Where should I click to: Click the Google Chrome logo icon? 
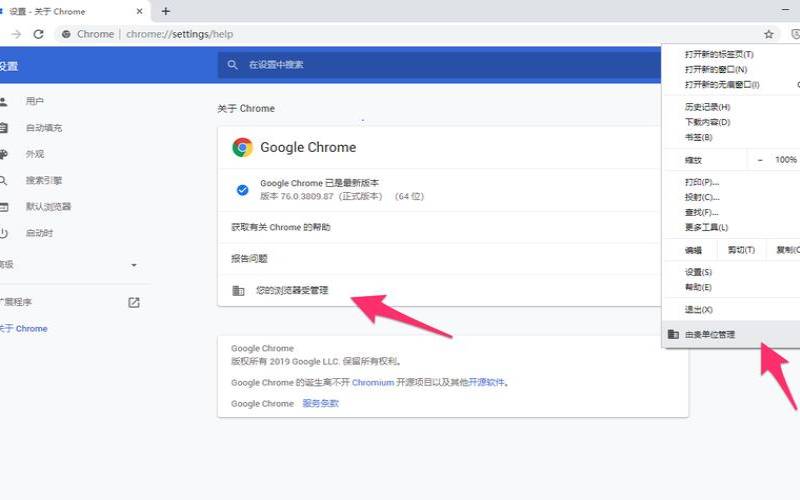point(242,147)
